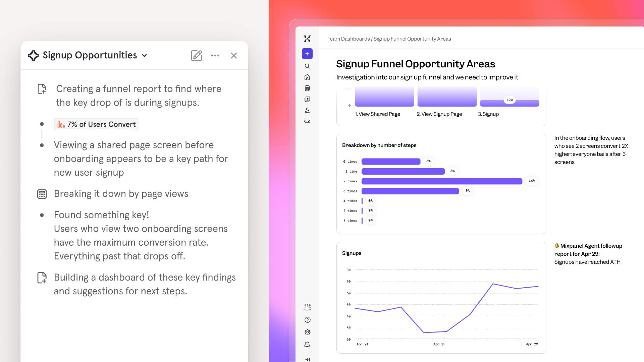Click the 'Apr 29' axis label on Signups chart
The height and width of the screenshot is (362, 644).
pyautogui.click(x=532, y=344)
